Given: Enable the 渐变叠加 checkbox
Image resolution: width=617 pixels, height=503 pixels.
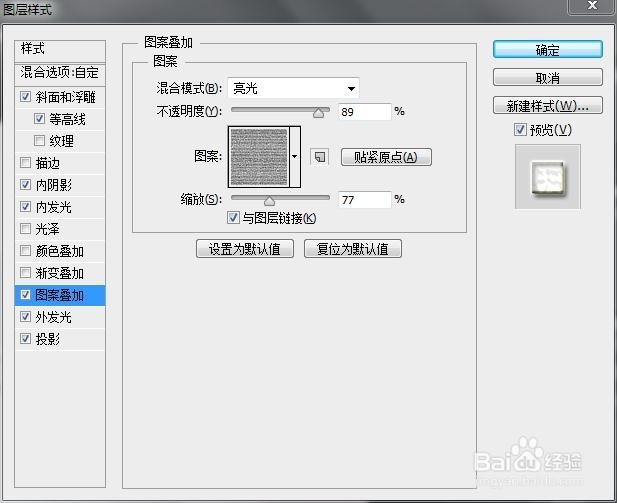Looking at the screenshot, I should pos(26,273).
